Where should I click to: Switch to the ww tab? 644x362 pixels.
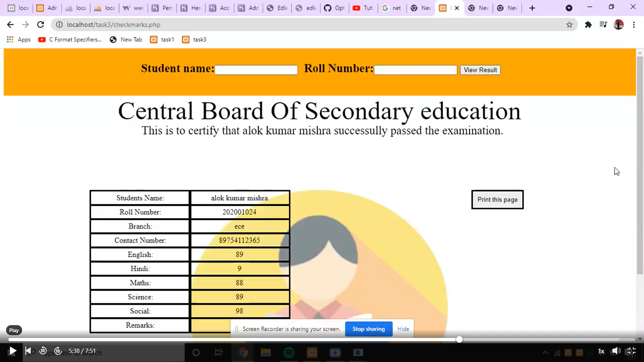point(133,8)
